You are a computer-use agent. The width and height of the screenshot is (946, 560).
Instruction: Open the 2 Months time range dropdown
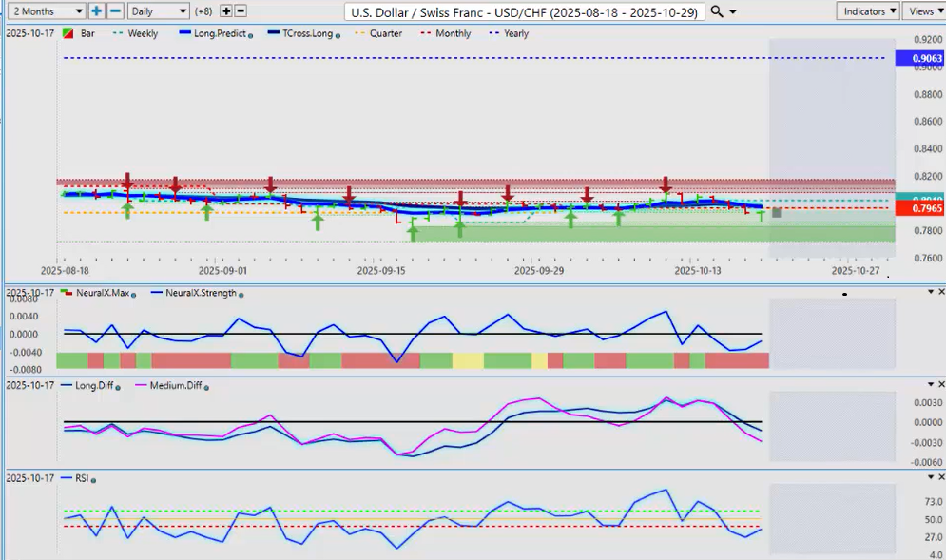[x=44, y=11]
